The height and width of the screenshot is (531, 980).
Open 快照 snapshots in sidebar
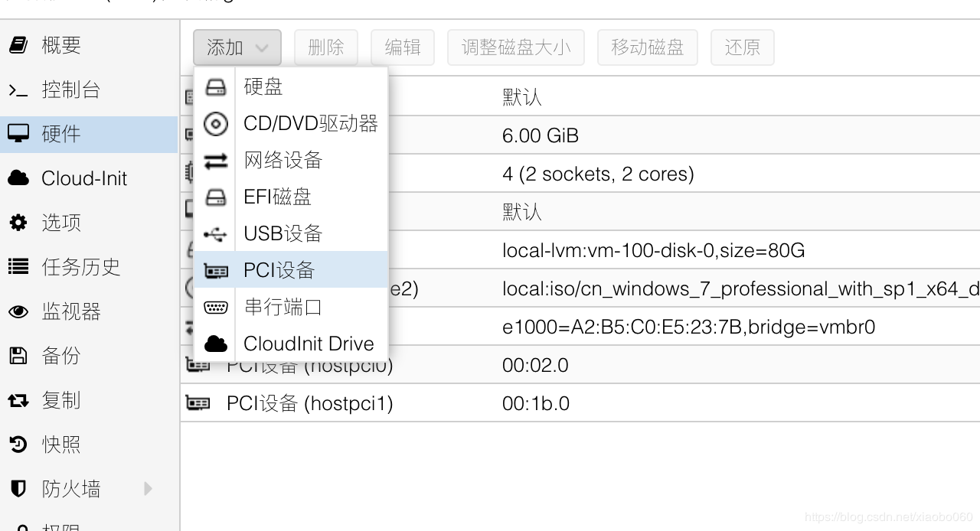point(61,444)
